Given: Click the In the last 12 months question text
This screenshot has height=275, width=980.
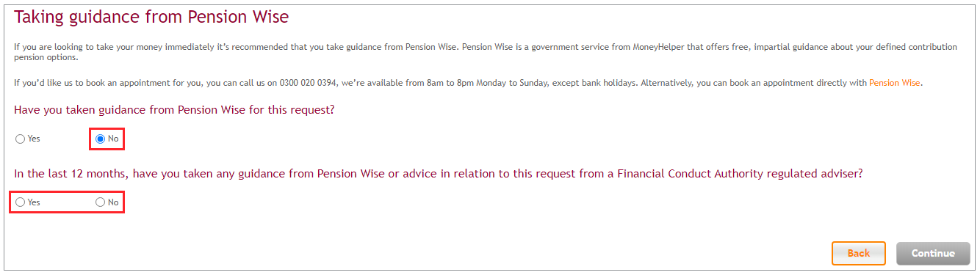Looking at the screenshot, I should pyautogui.click(x=438, y=174).
